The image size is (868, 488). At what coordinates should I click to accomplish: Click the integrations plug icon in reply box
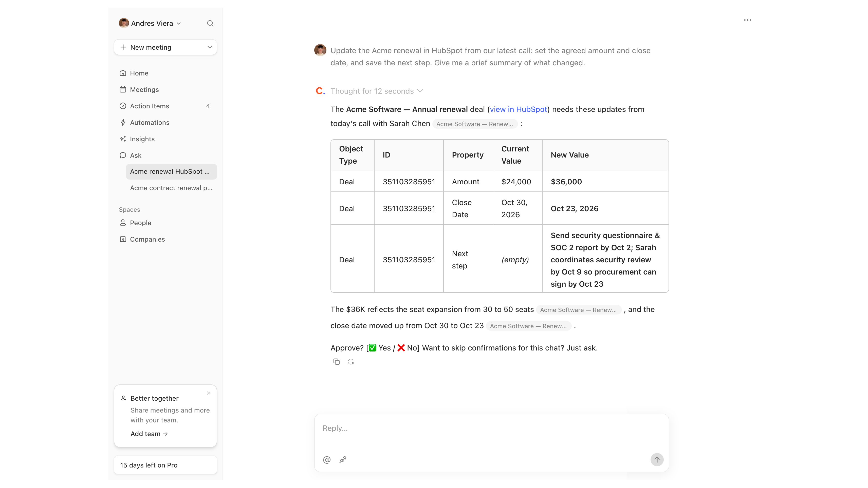343,459
